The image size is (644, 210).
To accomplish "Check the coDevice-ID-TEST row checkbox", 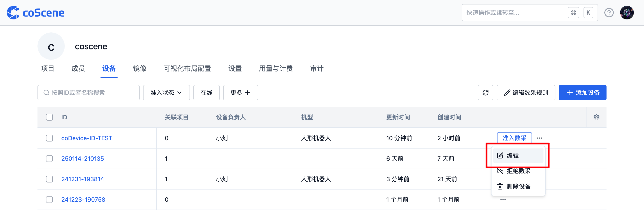I will coord(49,138).
